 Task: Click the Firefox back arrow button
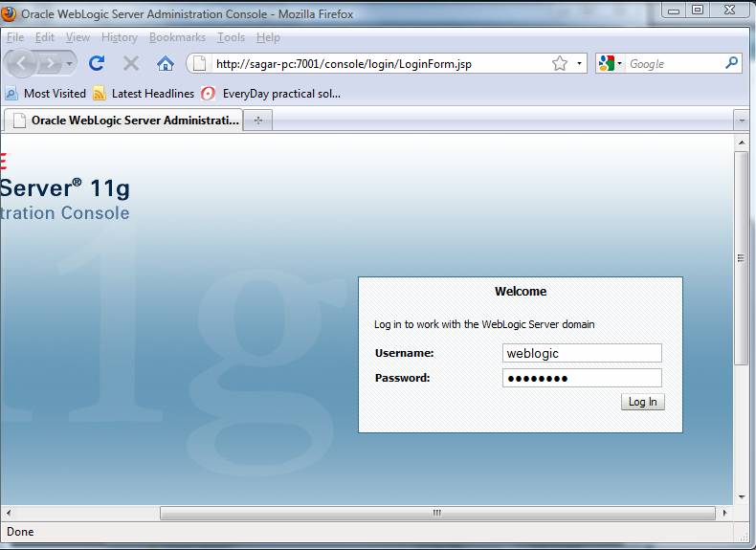(x=21, y=63)
